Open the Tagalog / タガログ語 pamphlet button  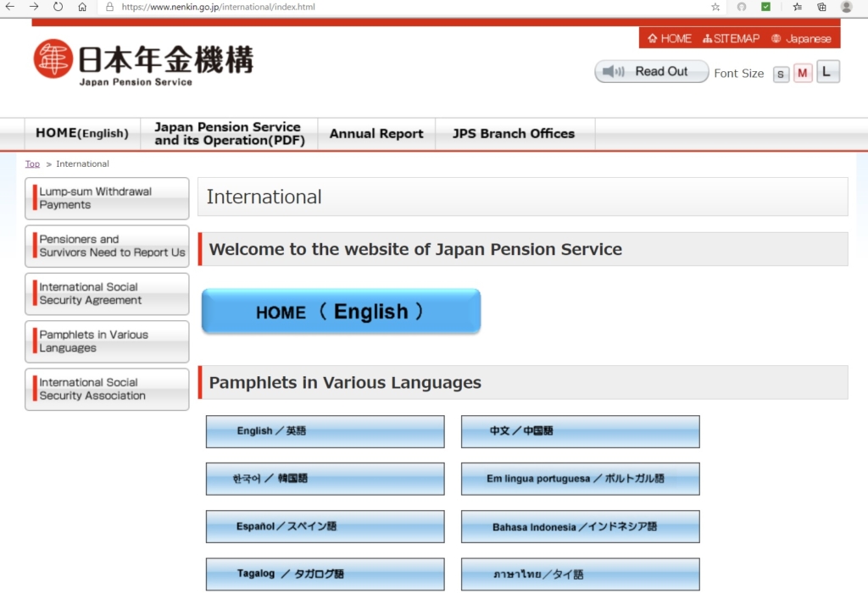point(325,574)
